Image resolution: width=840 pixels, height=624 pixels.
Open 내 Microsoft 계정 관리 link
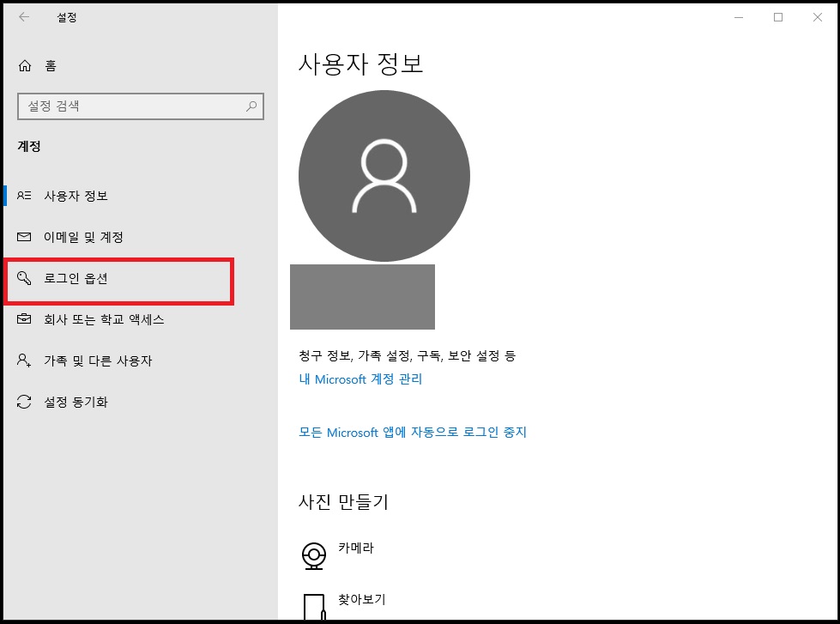click(x=360, y=379)
